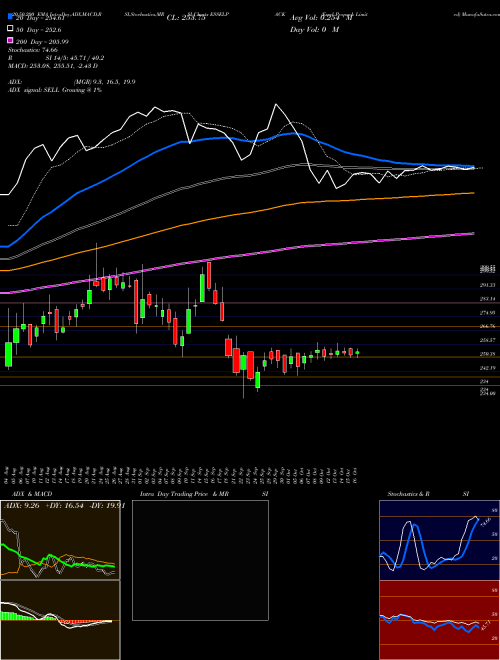500x660 pixels.
Task: Click the 'Stochastics: 74.66' readout
Action: (33, 50)
